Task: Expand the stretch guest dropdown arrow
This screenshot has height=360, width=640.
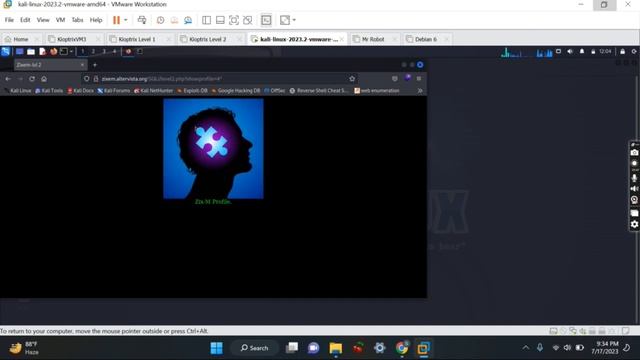Action: 294,20
